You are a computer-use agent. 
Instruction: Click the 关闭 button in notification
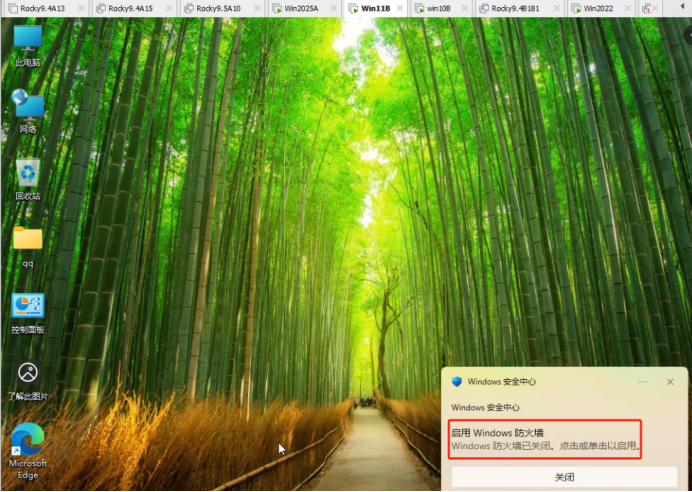click(564, 477)
